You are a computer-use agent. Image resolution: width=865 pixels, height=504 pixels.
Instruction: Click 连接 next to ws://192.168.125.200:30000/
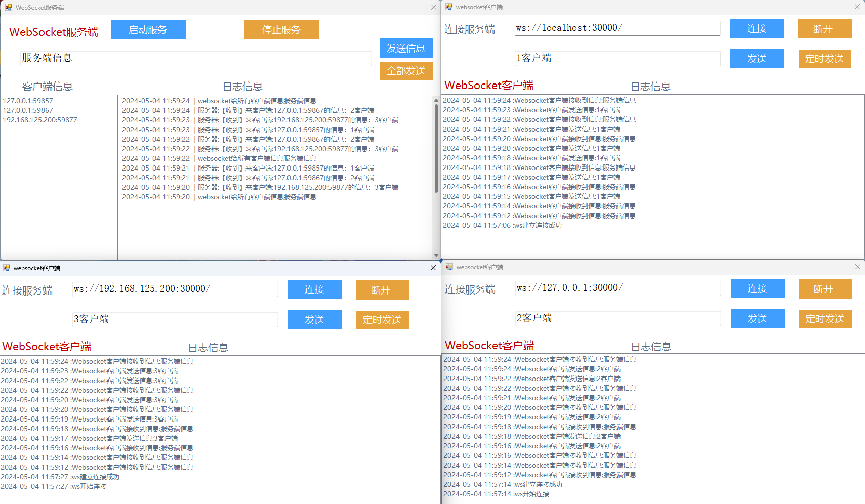click(x=315, y=289)
